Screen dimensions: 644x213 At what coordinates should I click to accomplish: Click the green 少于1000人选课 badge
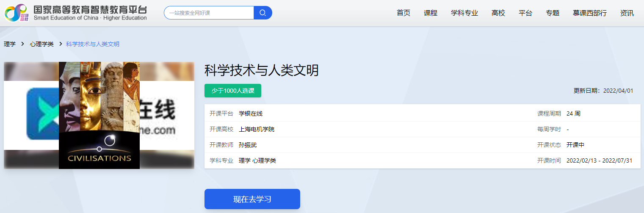232,91
